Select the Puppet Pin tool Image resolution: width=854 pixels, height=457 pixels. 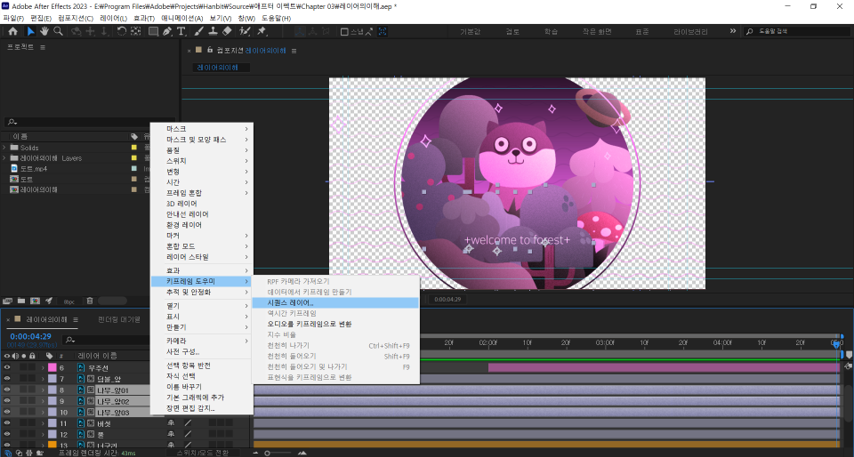[261, 32]
